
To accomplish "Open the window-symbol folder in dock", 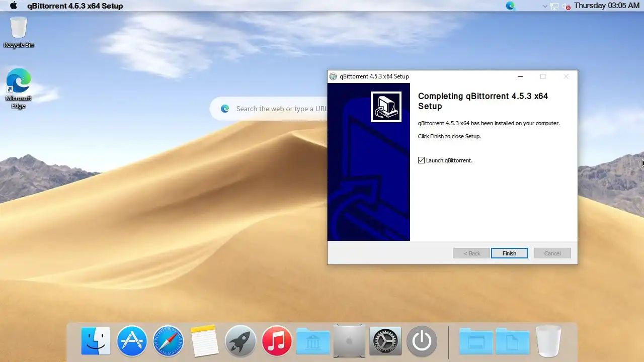I will [x=476, y=341].
